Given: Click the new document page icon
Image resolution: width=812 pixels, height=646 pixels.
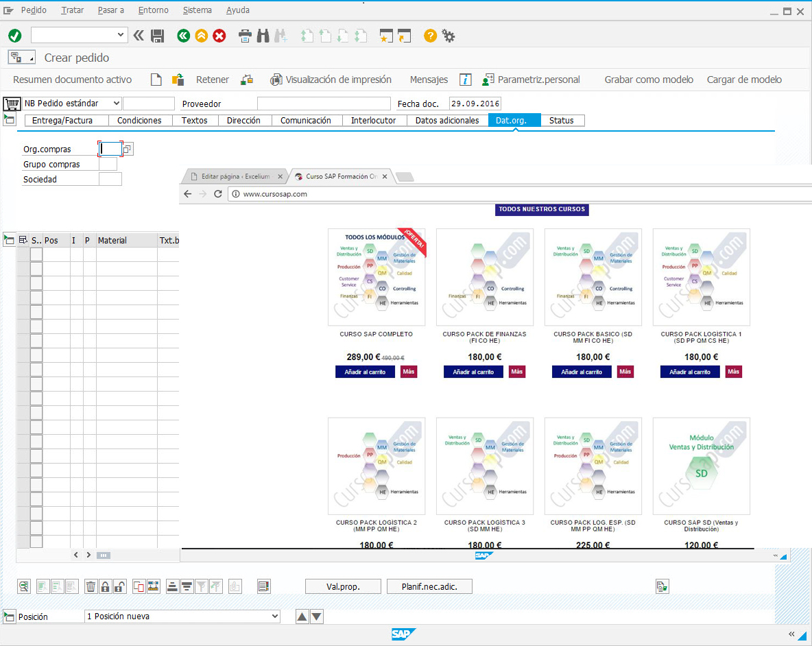Looking at the screenshot, I should click(156, 80).
